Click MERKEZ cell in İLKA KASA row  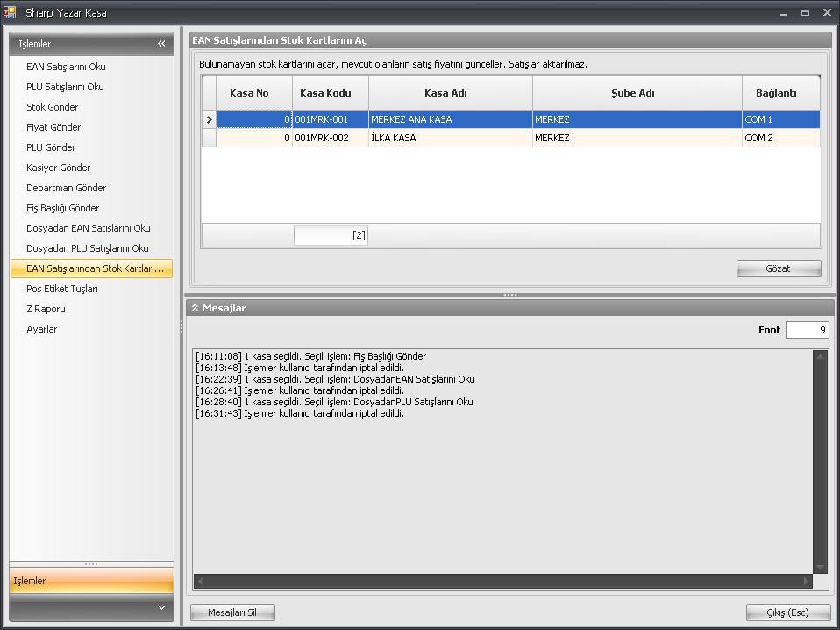[637, 138]
